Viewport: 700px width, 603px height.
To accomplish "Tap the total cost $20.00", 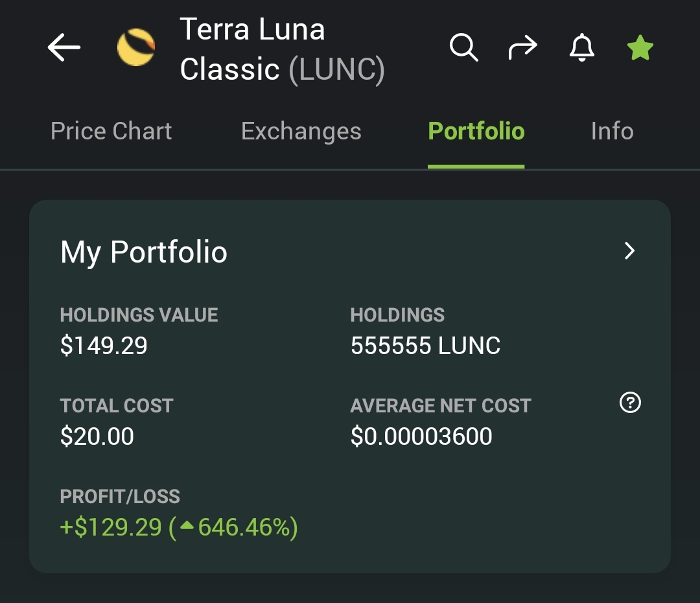I will [x=97, y=436].
